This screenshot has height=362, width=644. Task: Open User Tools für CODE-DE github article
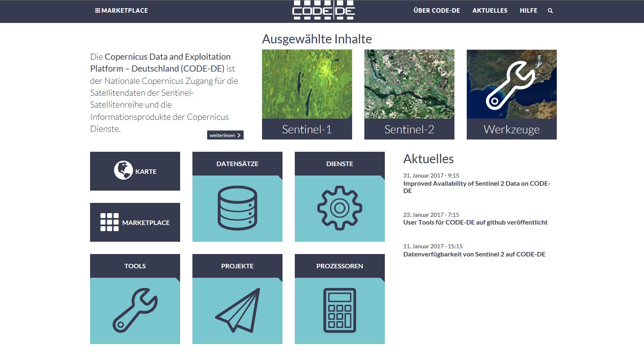point(475,223)
